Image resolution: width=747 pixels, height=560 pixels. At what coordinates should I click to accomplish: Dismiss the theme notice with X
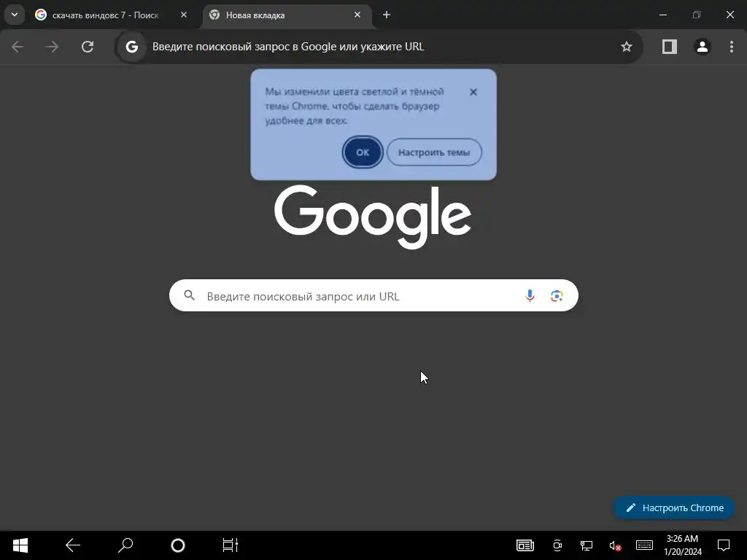point(473,92)
